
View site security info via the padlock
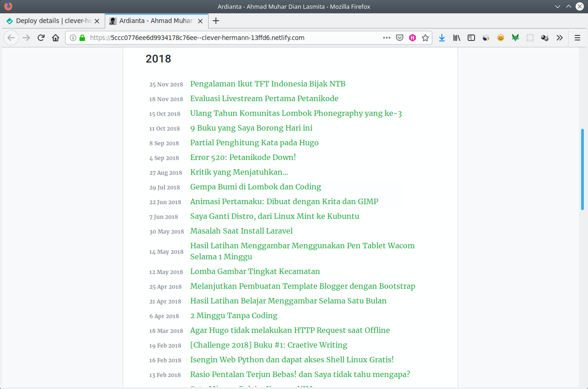pos(81,38)
